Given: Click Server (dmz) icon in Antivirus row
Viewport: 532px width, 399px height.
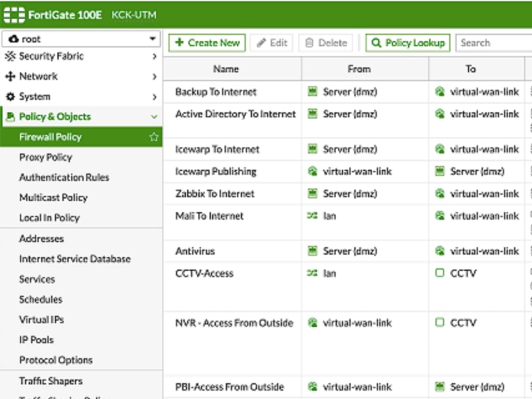Looking at the screenshot, I should pos(312,251).
